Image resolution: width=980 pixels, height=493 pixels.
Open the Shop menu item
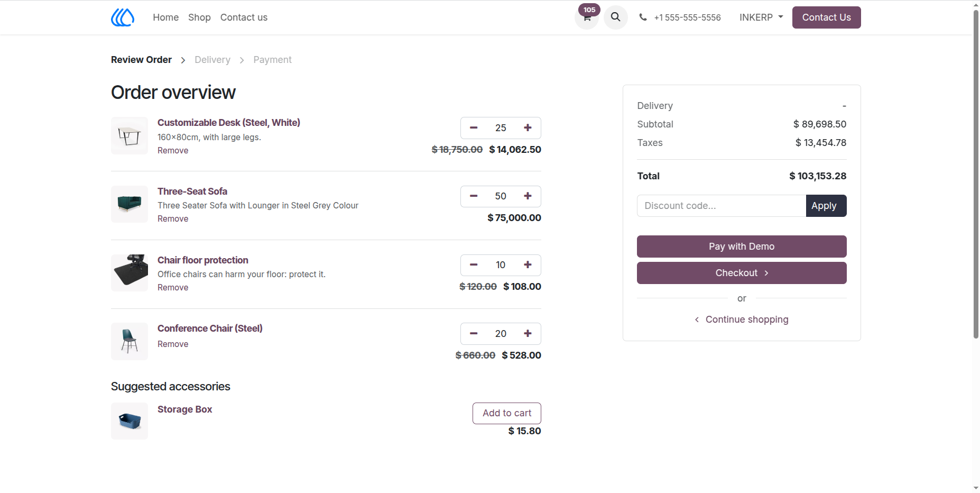pyautogui.click(x=199, y=17)
